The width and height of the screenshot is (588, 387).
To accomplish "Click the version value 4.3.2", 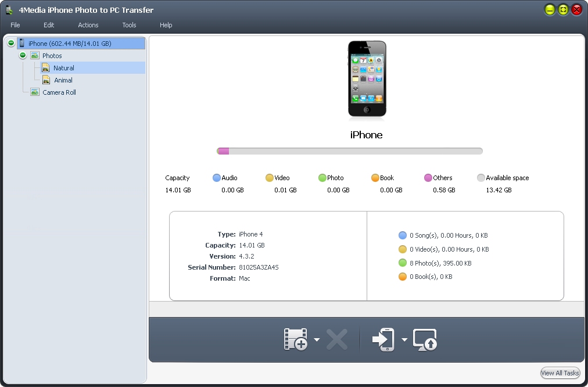I will pos(246,256).
